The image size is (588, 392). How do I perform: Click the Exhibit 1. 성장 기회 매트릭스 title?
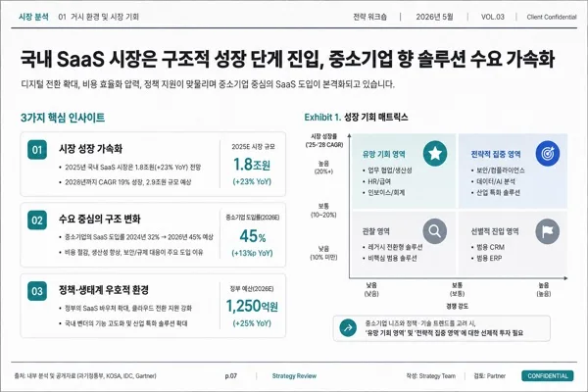tap(356, 117)
